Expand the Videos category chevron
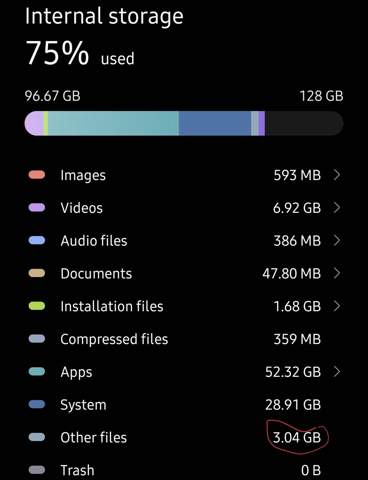Image resolution: width=368 pixels, height=480 pixels. (337, 208)
